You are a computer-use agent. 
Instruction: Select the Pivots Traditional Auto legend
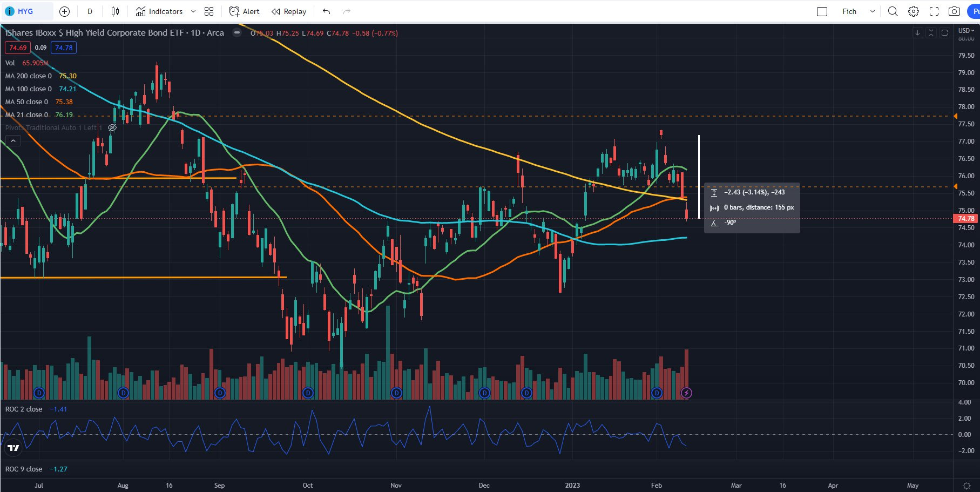coord(53,128)
